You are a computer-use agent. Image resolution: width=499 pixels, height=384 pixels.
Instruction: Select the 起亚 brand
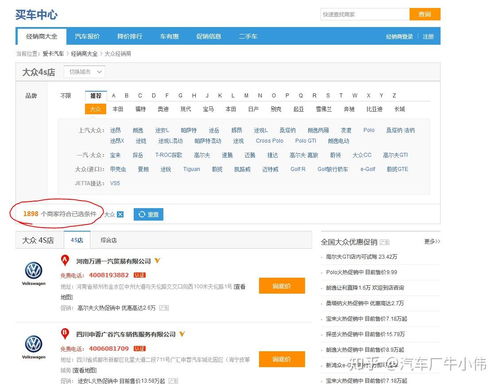[299, 109]
